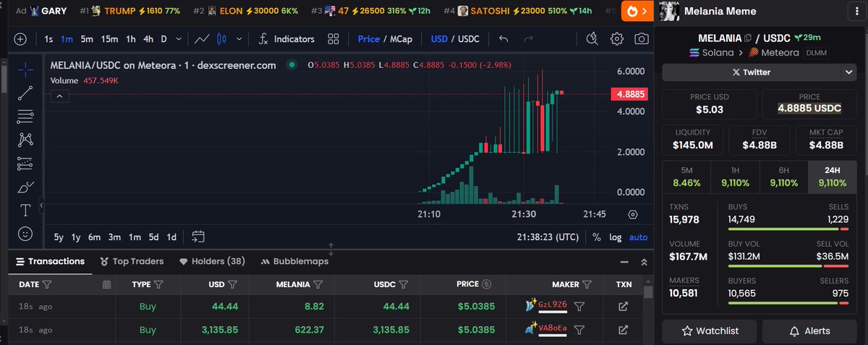
Task: Toggle price display currency in PRICE column
Action: (x=487, y=284)
